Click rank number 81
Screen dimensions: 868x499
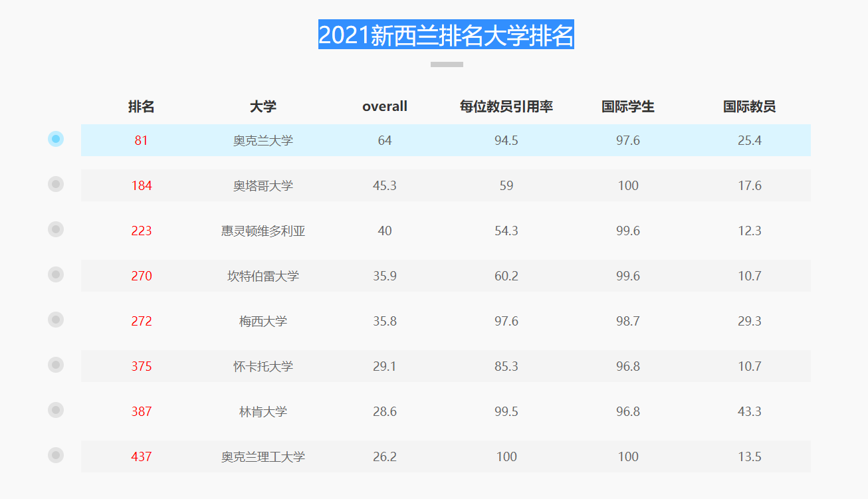142,140
